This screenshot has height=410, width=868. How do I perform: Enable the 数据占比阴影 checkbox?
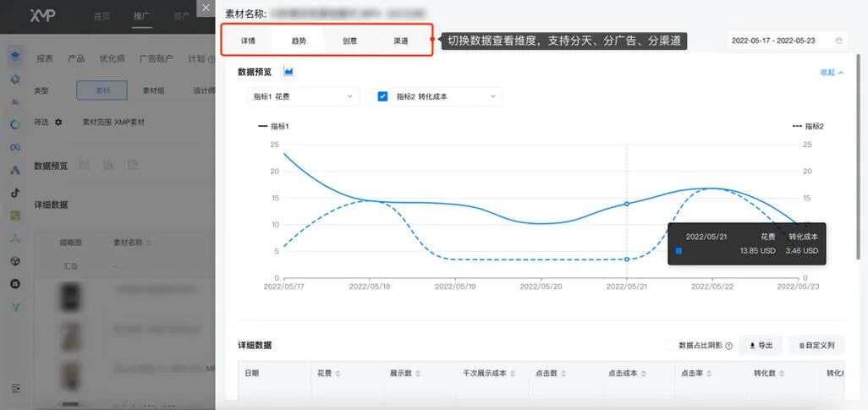point(670,346)
